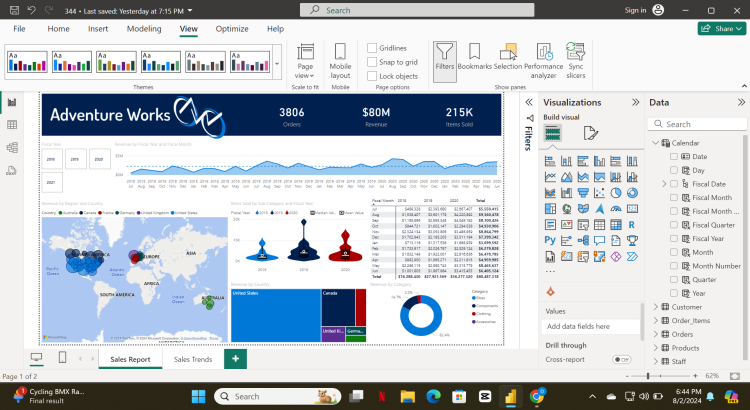
Task: Select the Decomposition tree visual
Action: click(583, 240)
